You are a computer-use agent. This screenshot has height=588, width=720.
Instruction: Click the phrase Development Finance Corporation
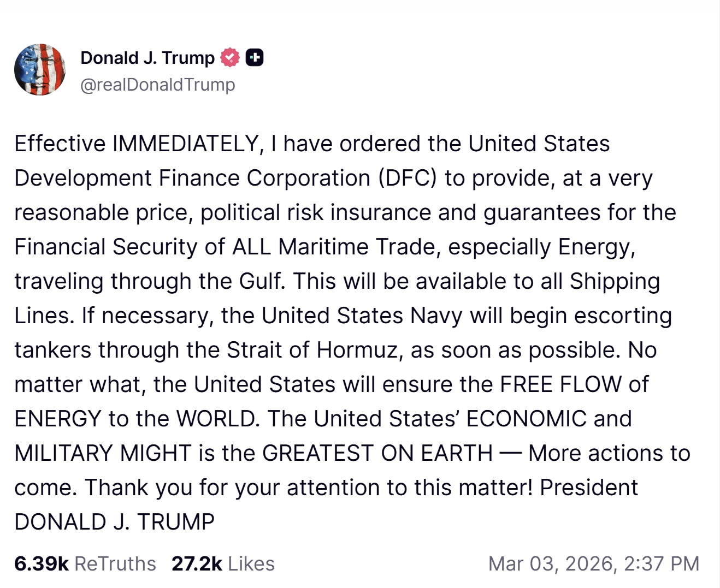(x=192, y=178)
